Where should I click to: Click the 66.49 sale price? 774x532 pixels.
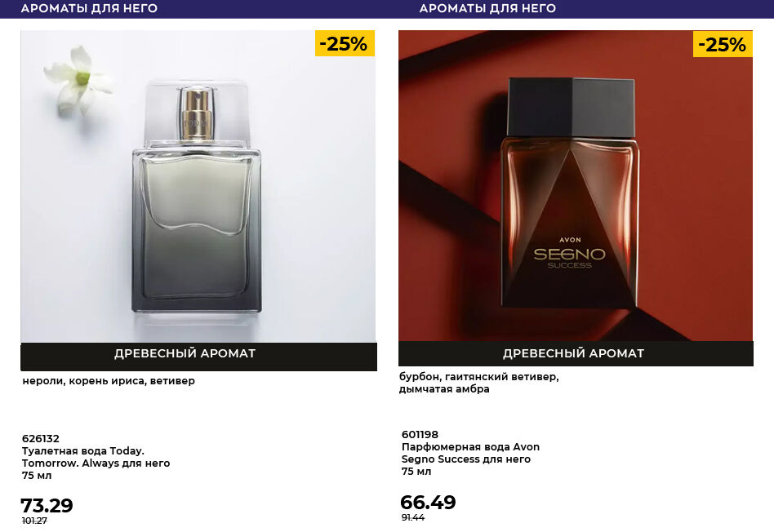click(428, 503)
